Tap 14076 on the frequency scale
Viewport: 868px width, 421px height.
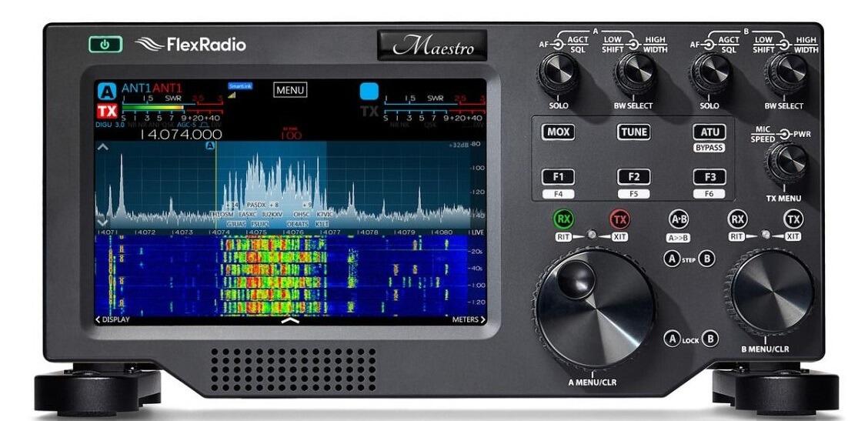[293, 232]
